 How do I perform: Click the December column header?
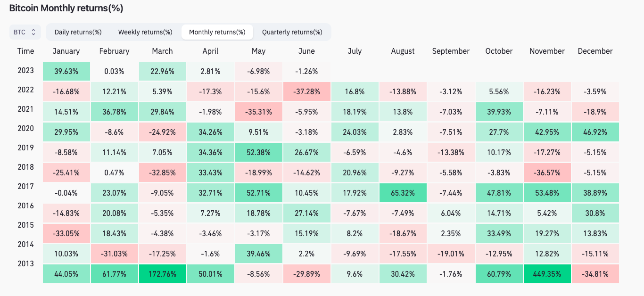click(595, 51)
